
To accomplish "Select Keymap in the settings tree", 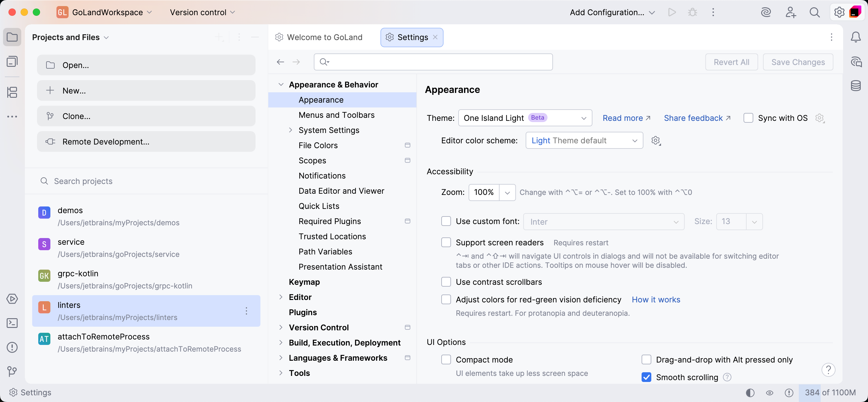I will click(x=304, y=282).
